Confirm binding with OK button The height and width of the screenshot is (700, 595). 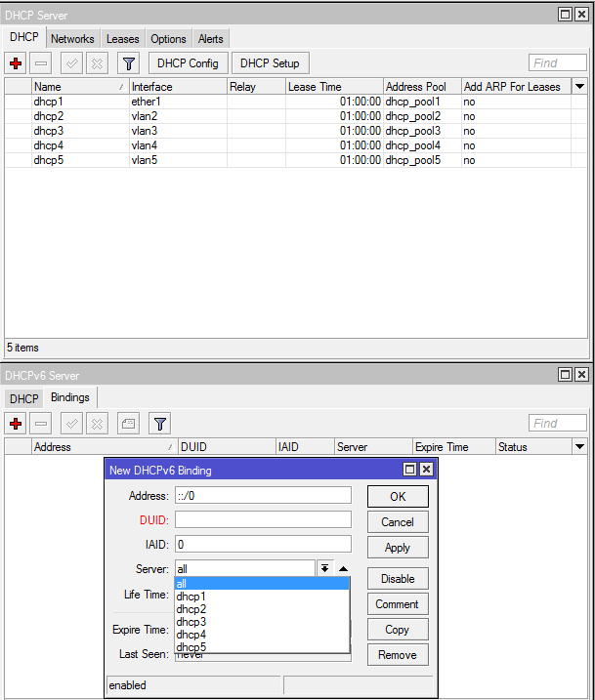pyautogui.click(x=398, y=496)
